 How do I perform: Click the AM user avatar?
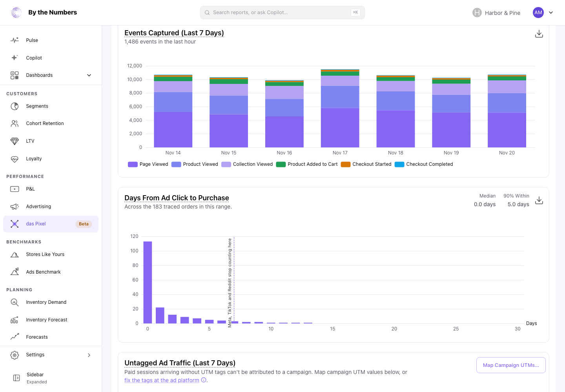[x=538, y=13]
